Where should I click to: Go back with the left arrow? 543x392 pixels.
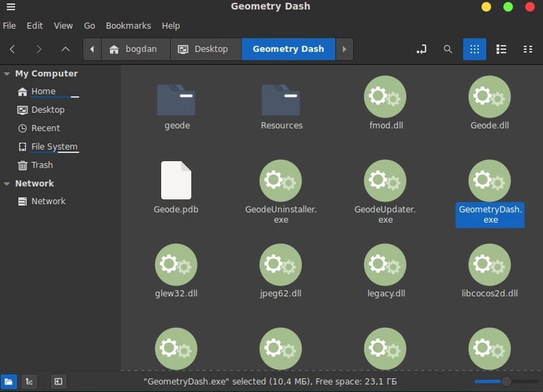click(12, 49)
